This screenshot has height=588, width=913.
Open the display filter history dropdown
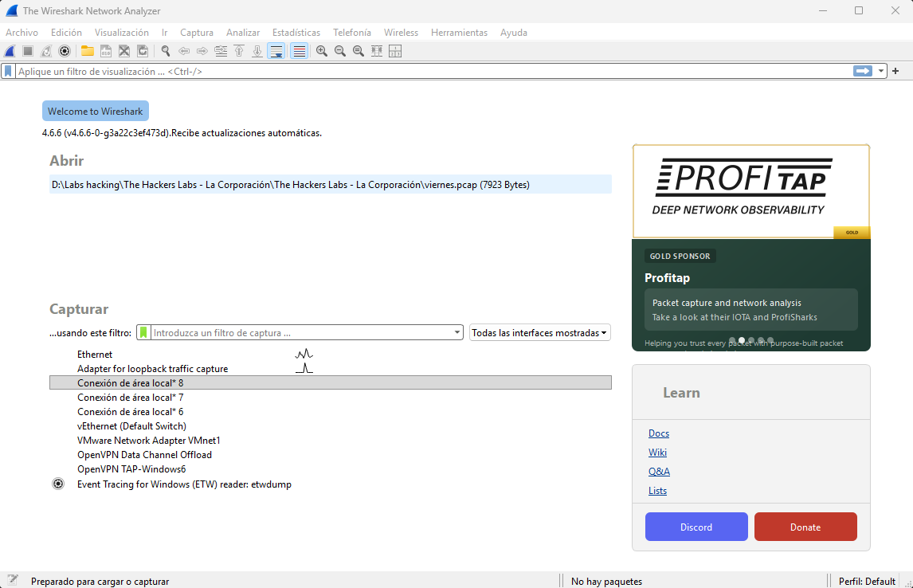pos(880,71)
